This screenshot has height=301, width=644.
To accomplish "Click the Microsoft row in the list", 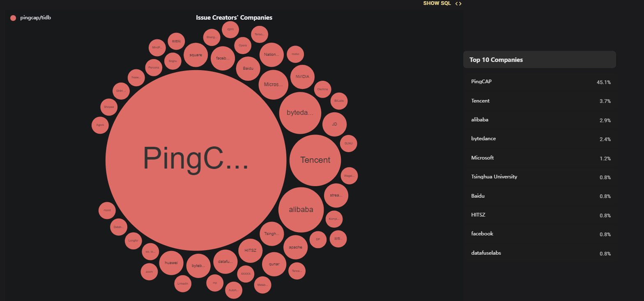I will 540,158.
